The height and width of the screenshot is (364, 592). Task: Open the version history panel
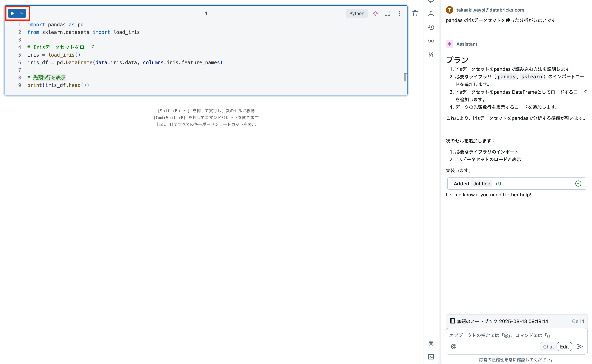431,27
